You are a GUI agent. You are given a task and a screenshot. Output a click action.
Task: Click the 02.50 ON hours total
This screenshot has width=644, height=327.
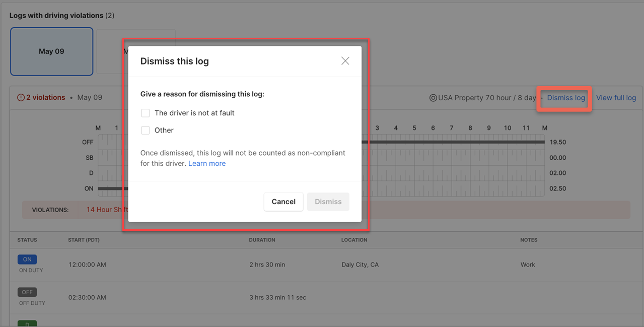pyautogui.click(x=558, y=188)
